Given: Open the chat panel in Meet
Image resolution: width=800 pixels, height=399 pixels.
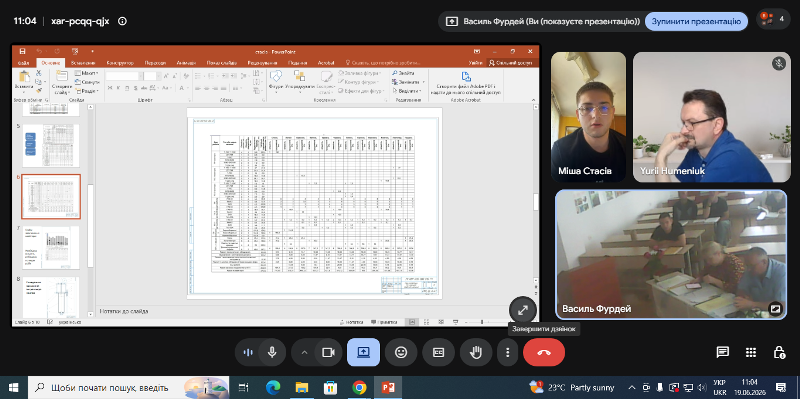Looking at the screenshot, I should tap(722, 352).
